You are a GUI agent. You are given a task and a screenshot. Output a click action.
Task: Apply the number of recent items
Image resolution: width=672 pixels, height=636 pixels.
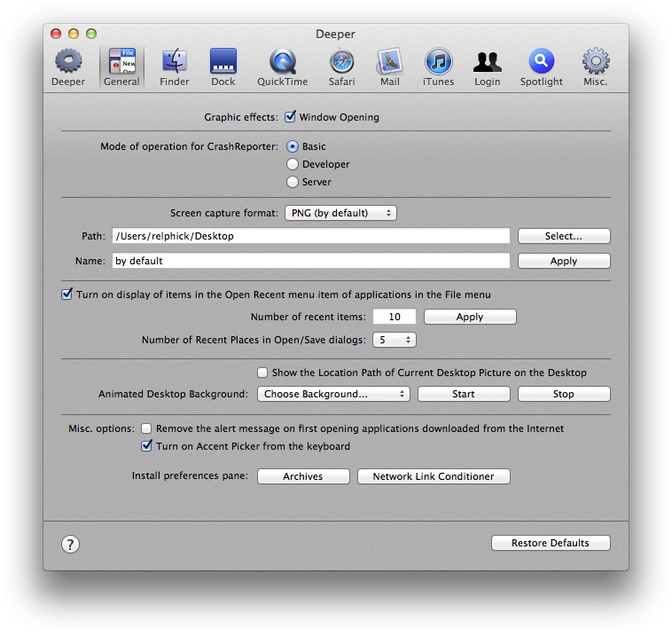click(x=470, y=317)
